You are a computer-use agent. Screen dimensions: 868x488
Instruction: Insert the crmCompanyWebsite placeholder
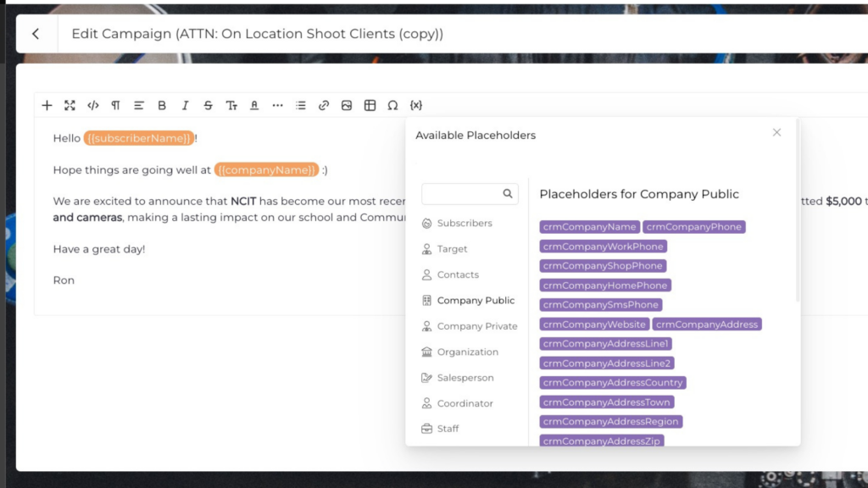(594, 324)
